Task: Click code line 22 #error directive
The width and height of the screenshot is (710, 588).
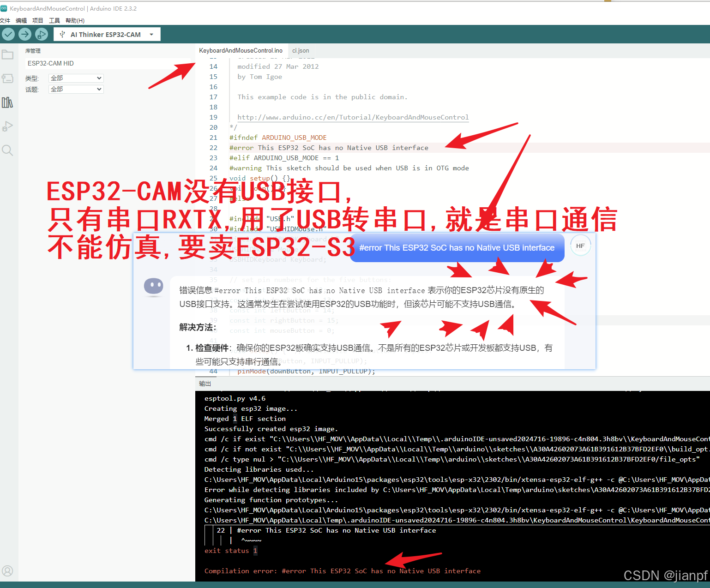Action: coord(329,148)
